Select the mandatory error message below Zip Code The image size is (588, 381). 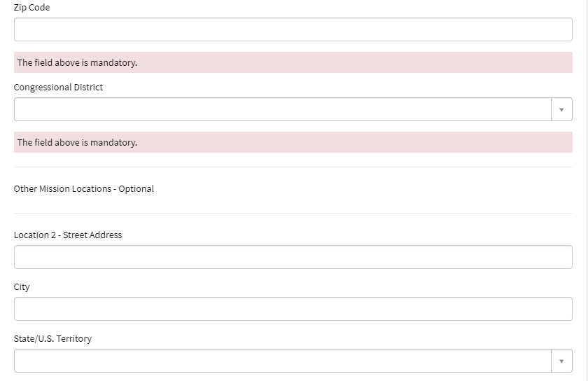pyautogui.click(x=77, y=63)
